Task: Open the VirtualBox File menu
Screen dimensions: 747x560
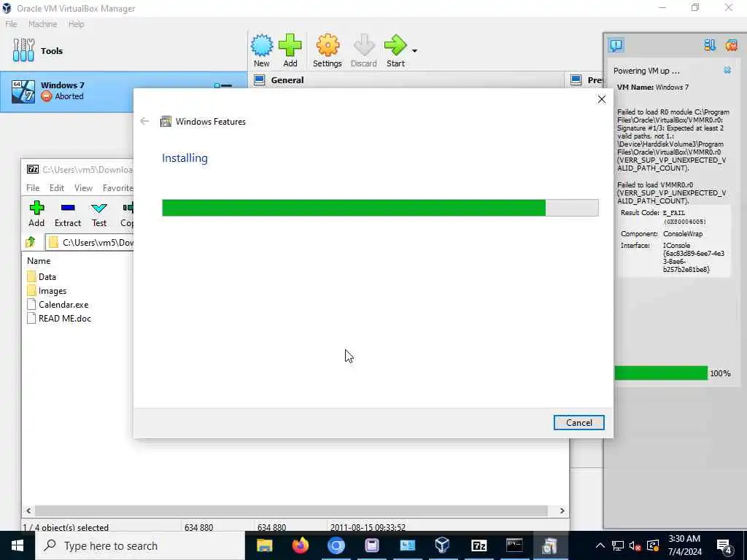Action: [x=11, y=24]
